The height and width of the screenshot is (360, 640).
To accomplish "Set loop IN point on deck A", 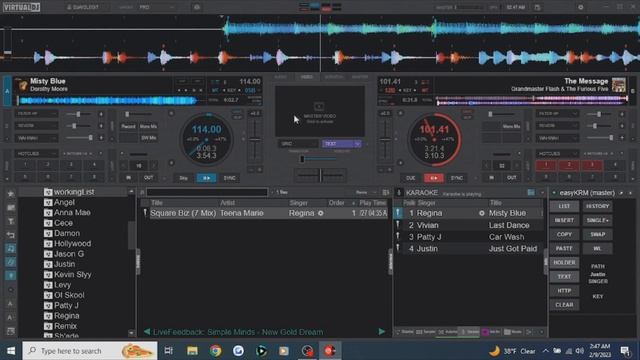I will tap(128, 178).
